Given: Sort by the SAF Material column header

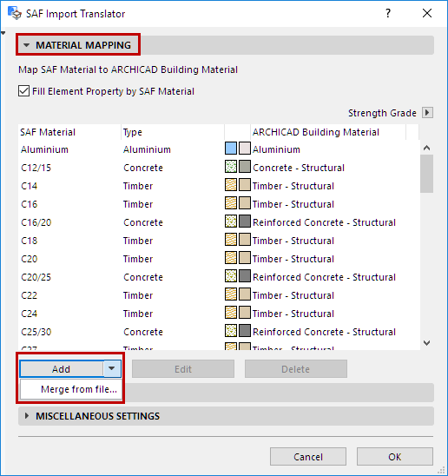Looking at the screenshot, I should (x=69, y=132).
